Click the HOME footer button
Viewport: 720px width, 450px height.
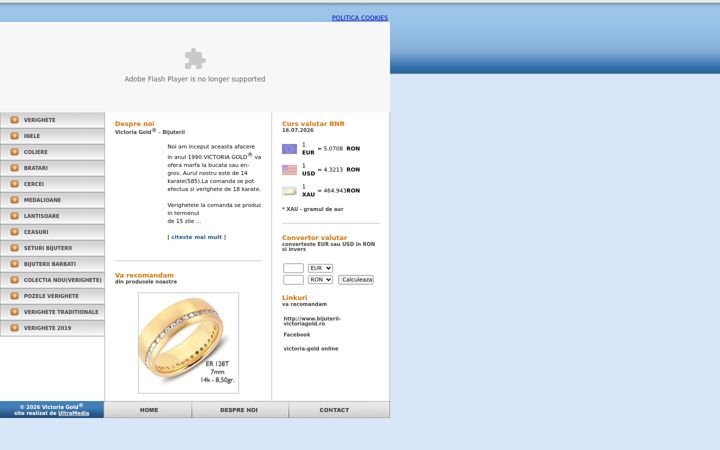click(x=148, y=410)
